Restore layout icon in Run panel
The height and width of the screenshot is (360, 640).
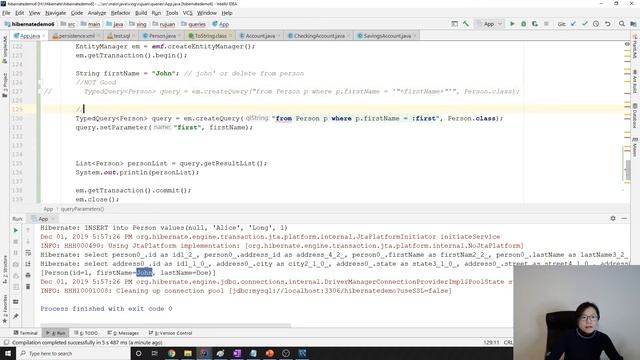(x=16, y=302)
